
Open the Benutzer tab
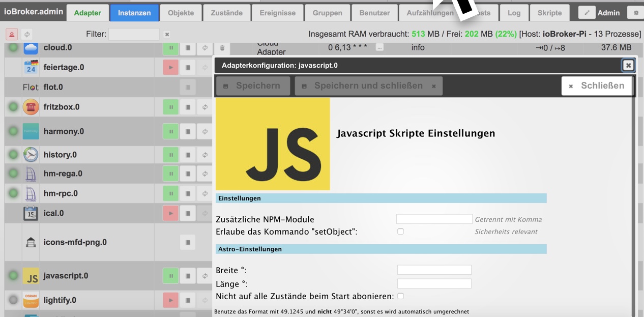click(374, 13)
